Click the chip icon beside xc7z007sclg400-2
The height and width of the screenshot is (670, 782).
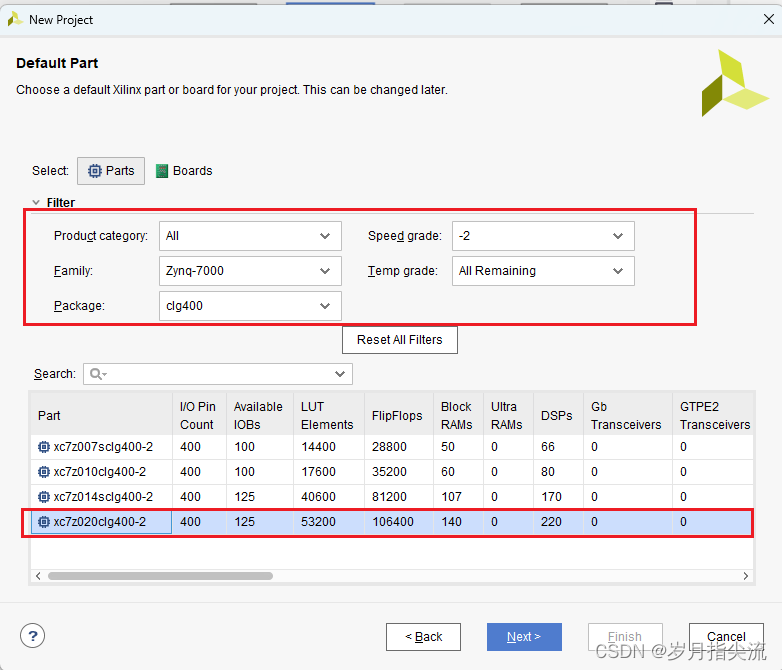[44, 447]
